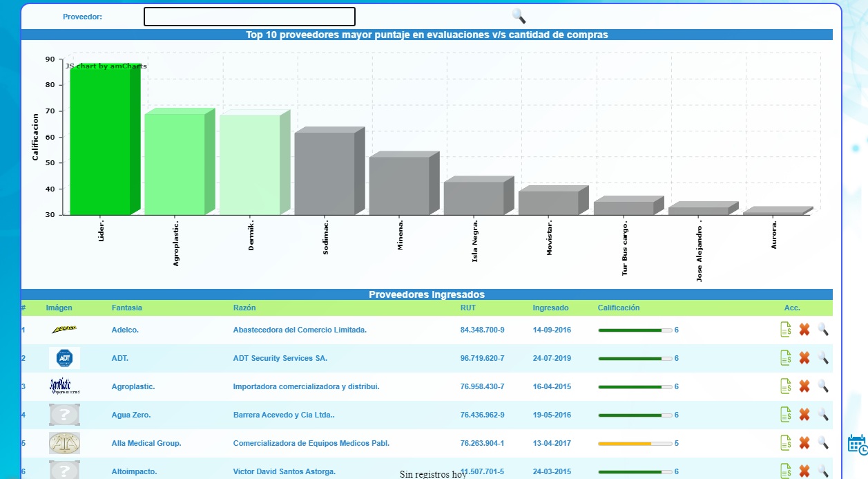Screen dimensions: 868x479
Task: Delete the ADT provider with red X
Action: click(804, 358)
